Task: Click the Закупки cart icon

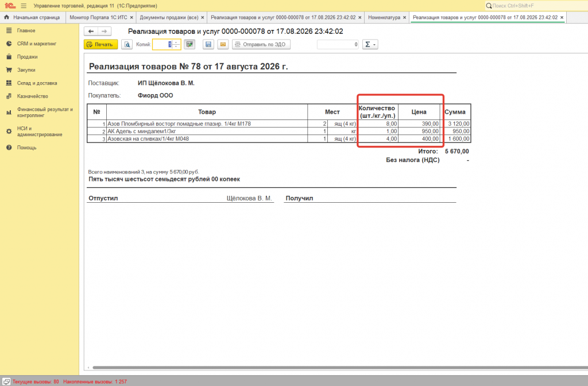Action: [x=9, y=70]
